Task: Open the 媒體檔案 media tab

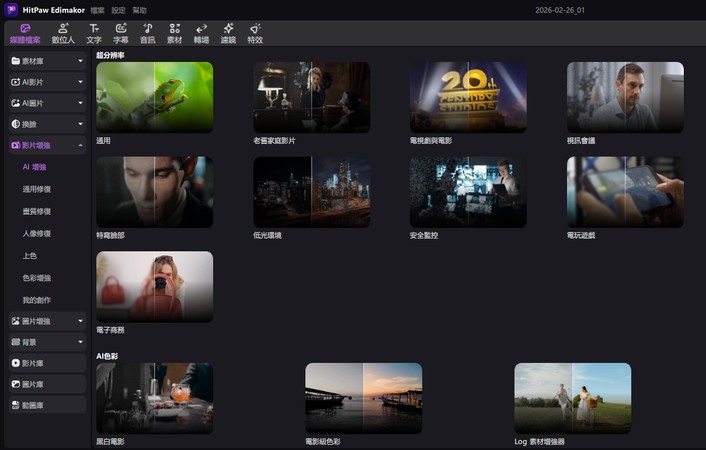Action: pyautogui.click(x=25, y=34)
